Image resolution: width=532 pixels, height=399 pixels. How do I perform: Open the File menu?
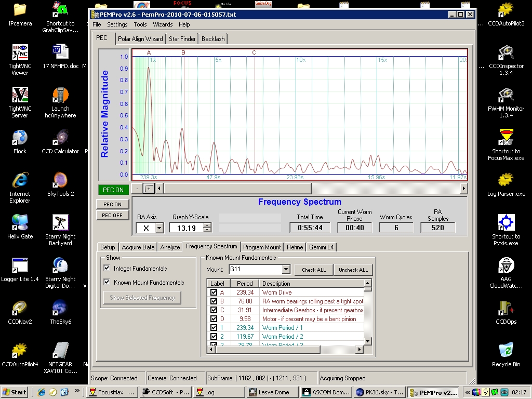pos(97,24)
